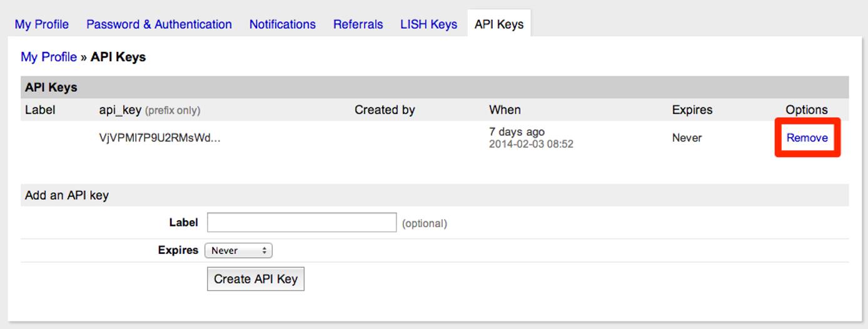This screenshot has width=868, height=329.
Task: Click the active API Keys tab
Action: click(498, 24)
